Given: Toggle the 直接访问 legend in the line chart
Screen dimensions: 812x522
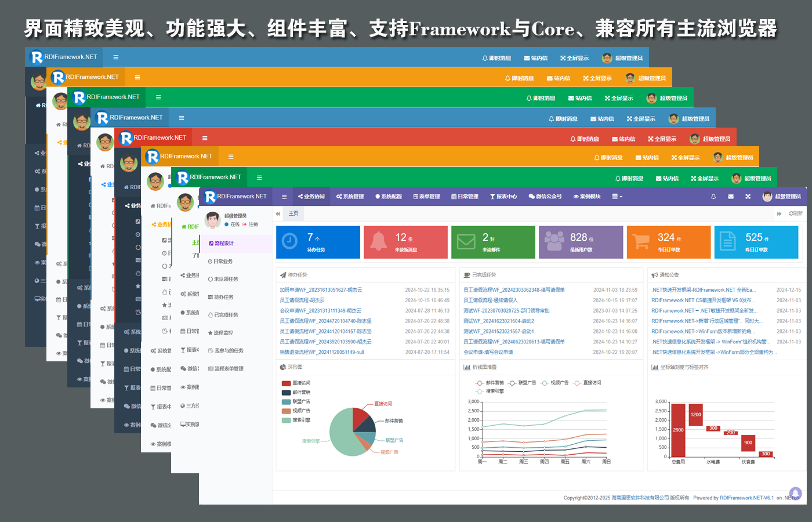Looking at the screenshot, I should [x=588, y=383].
